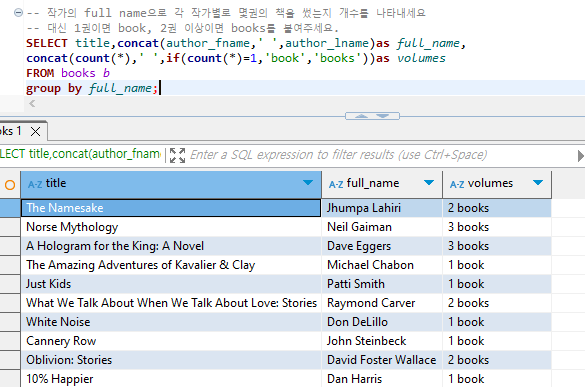The image size is (585, 387).
Task: Click the full_name column header
Action: [x=382, y=184]
